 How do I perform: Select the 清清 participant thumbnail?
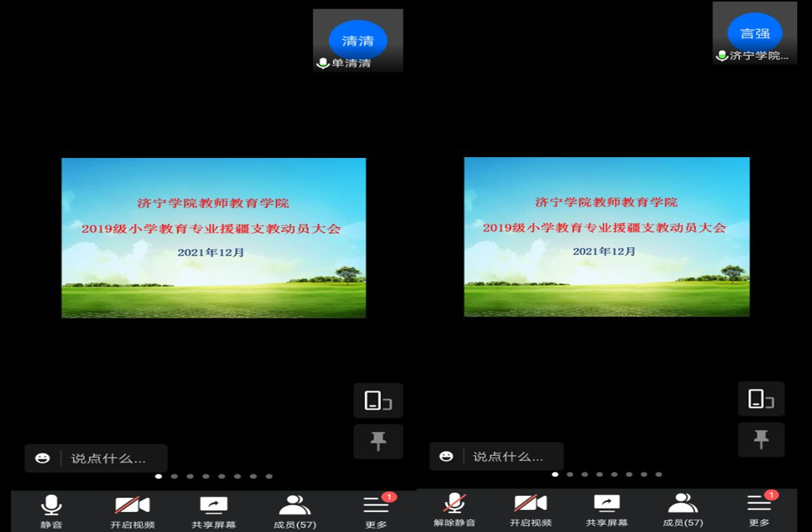[x=358, y=40]
